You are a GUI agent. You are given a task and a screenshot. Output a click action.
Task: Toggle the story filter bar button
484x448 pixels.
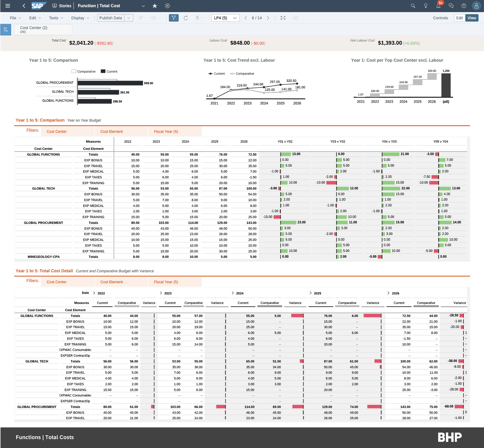coord(174,18)
